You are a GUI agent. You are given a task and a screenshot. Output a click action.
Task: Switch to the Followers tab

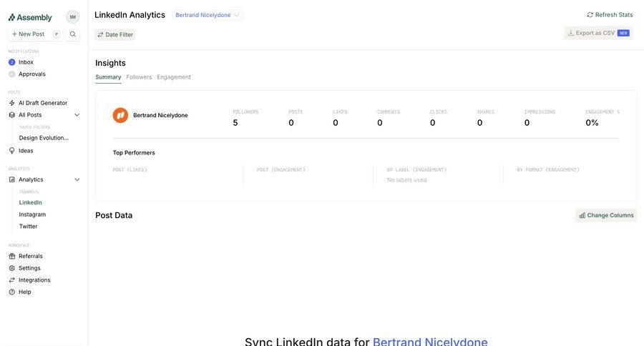[x=139, y=77]
